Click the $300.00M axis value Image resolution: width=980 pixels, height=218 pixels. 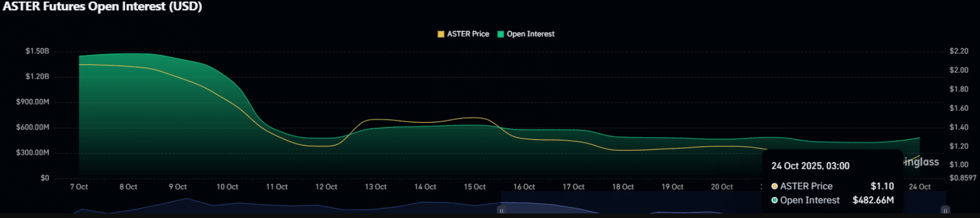[33, 152]
